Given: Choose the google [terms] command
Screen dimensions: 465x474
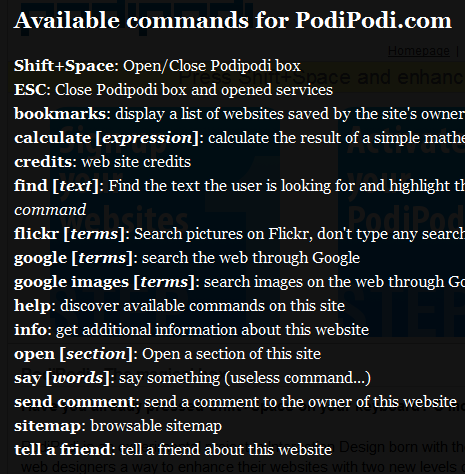Looking at the screenshot, I should 73,258.
